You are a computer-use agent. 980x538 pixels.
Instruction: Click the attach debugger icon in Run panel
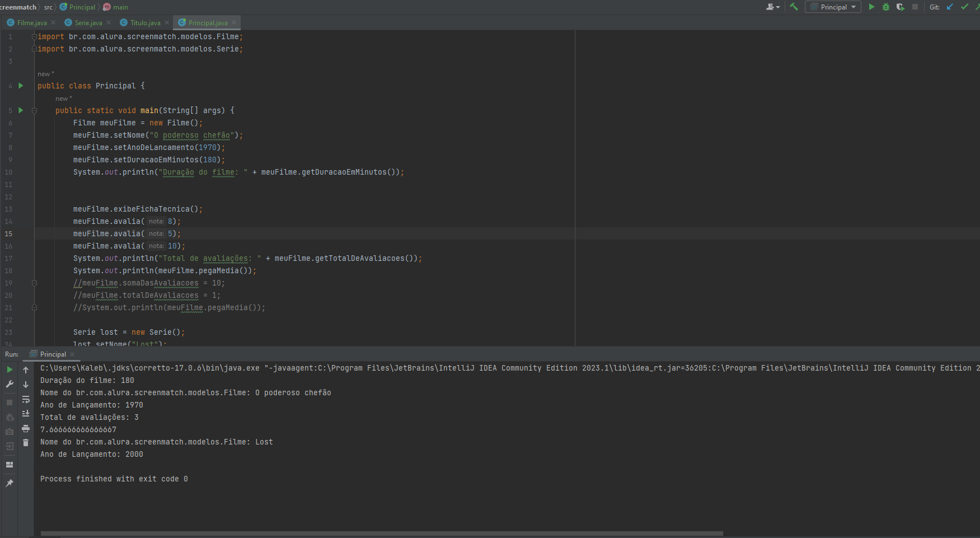10,417
